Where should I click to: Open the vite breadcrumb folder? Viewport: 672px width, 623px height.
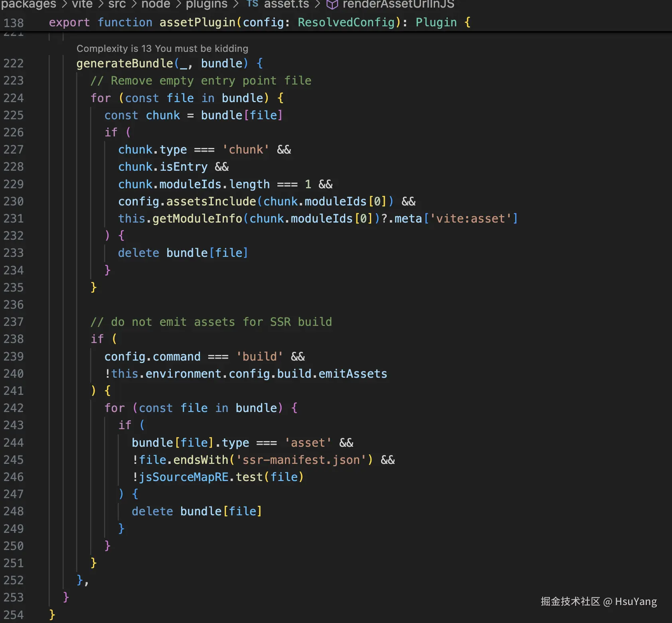(x=82, y=4)
